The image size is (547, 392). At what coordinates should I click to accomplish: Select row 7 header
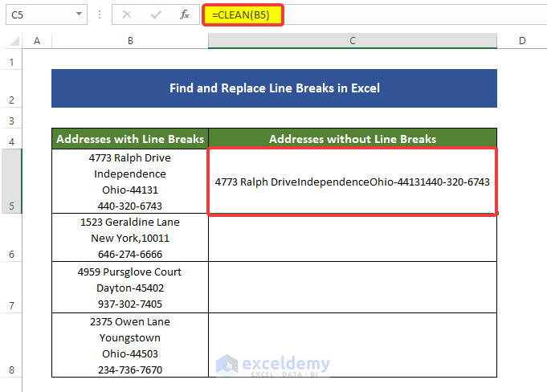click(x=11, y=288)
